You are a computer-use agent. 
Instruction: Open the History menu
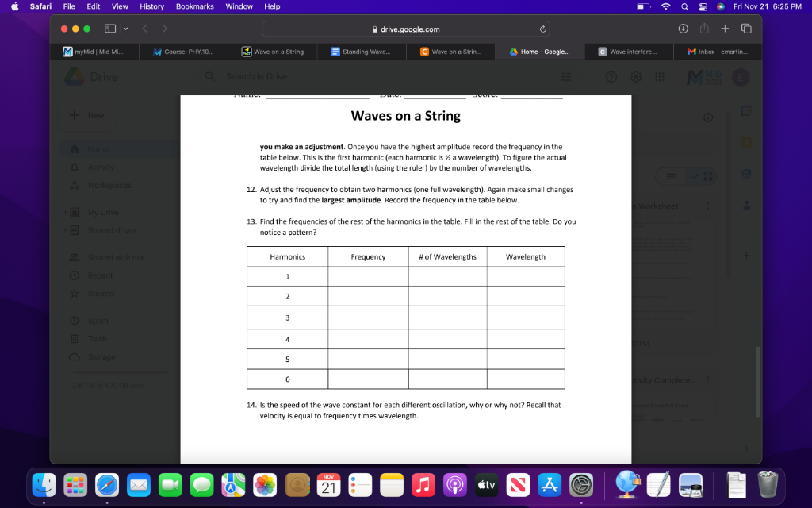(x=151, y=6)
